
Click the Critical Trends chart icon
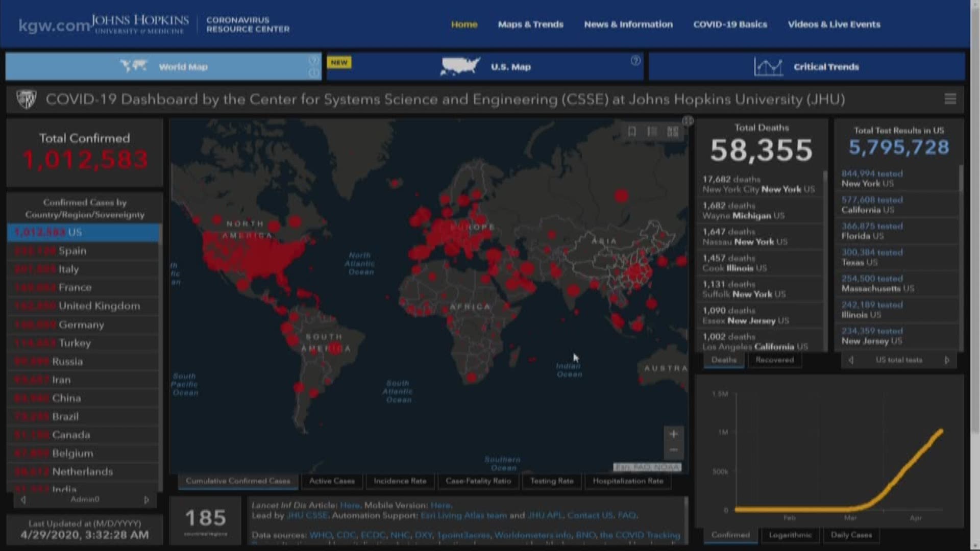[x=768, y=67]
